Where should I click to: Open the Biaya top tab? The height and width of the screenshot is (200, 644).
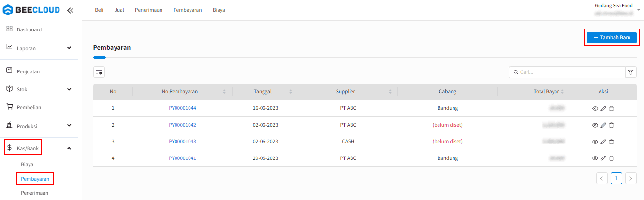tap(219, 10)
